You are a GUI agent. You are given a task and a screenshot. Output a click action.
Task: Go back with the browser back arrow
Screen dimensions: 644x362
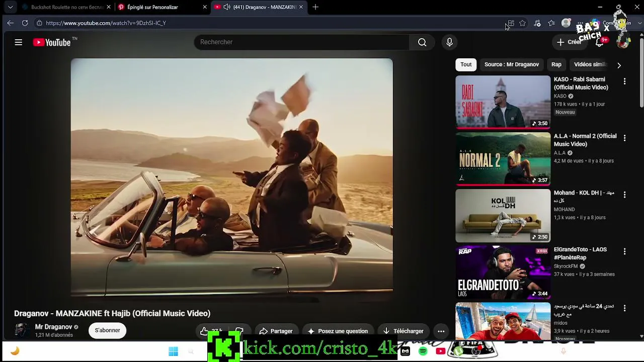pos(11,23)
